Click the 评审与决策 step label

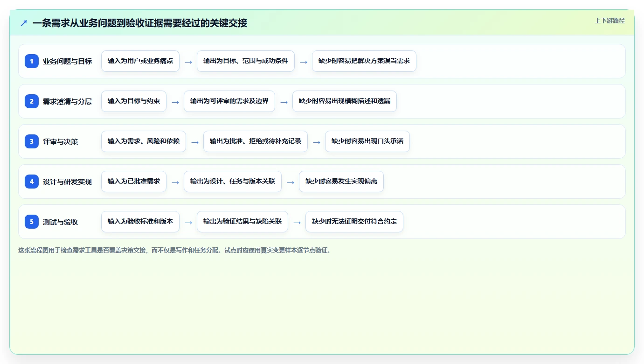click(x=61, y=141)
